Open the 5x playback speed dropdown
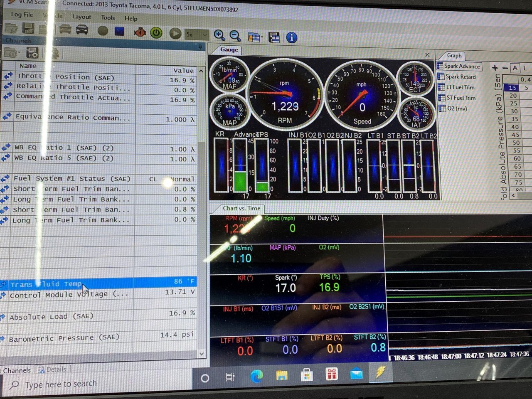532x399 pixels. (x=197, y=34)
